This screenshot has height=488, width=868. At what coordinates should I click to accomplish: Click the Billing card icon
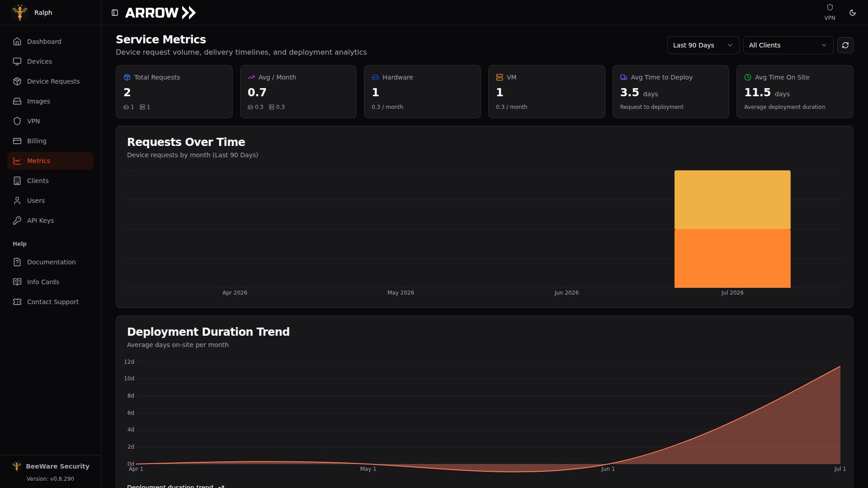pyautogui.click(x=17, y=141)
